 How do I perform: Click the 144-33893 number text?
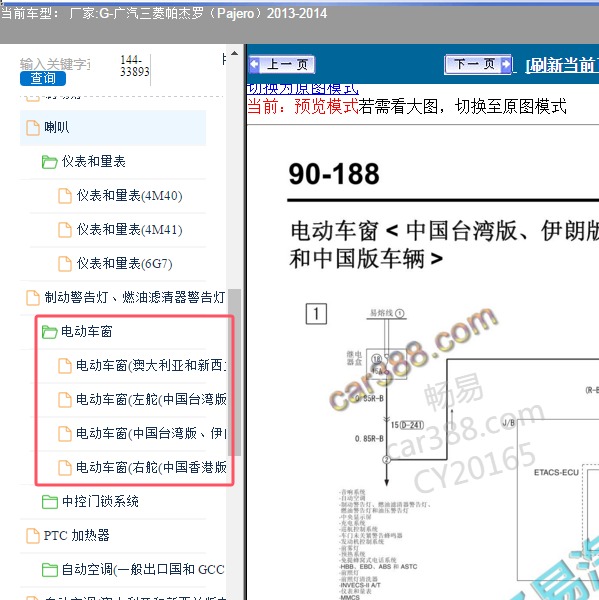tap(135, 66)
